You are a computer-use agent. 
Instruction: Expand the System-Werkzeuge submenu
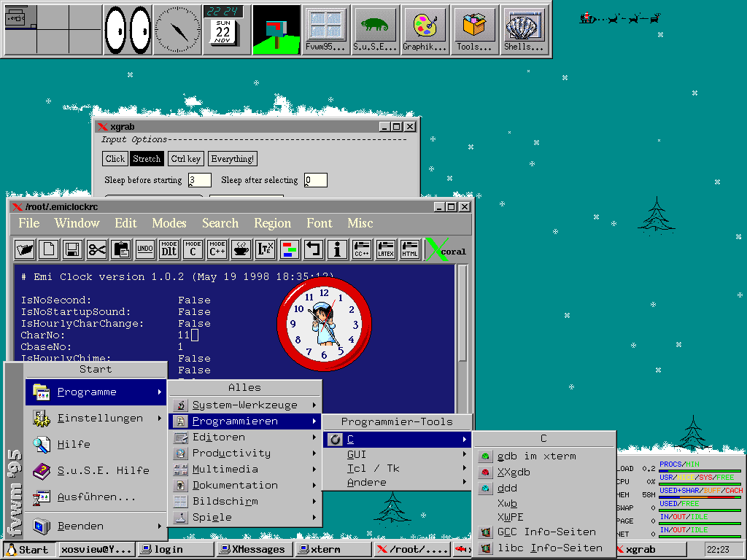pyautogui.click(x=245, y=405)
